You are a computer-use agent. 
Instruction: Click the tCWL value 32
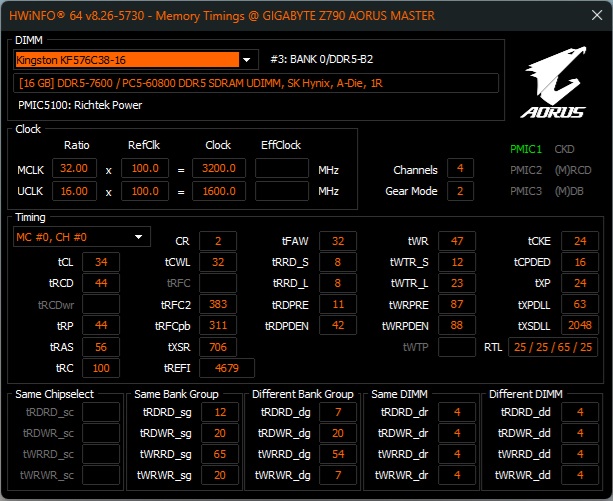218,262
